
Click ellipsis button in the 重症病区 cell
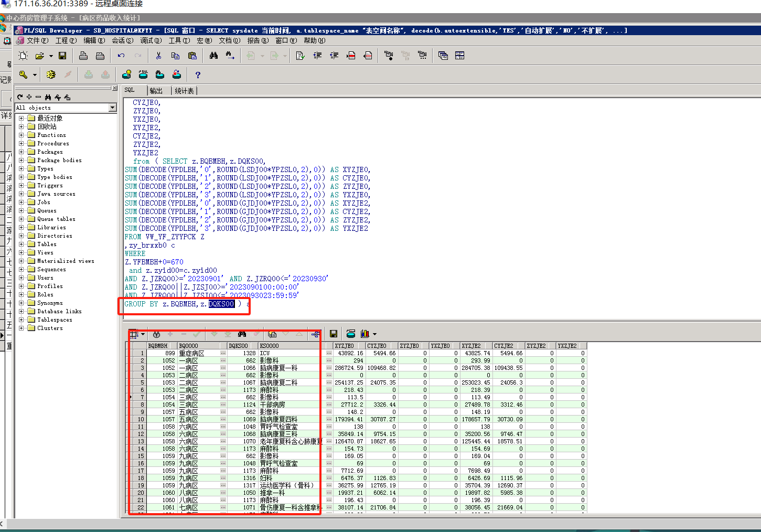pos(223,353)
